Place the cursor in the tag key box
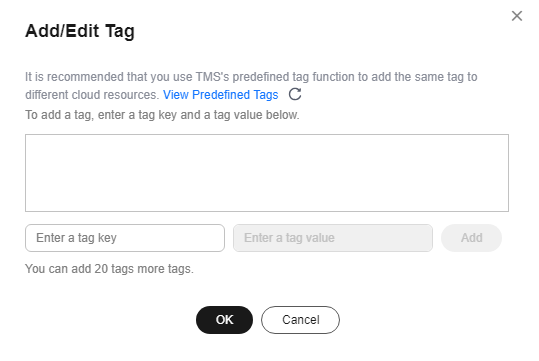Viewport: 539px width, 361px height. tap(125, 238)
